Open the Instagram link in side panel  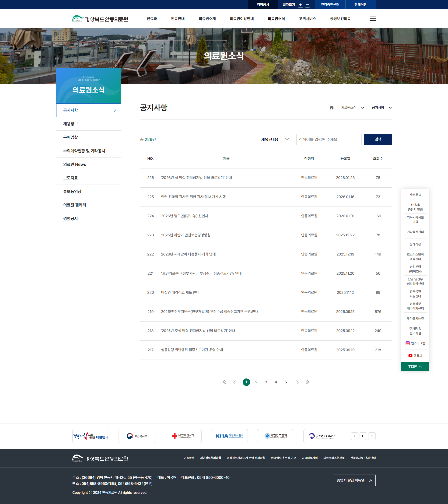(x=415, y=343)
